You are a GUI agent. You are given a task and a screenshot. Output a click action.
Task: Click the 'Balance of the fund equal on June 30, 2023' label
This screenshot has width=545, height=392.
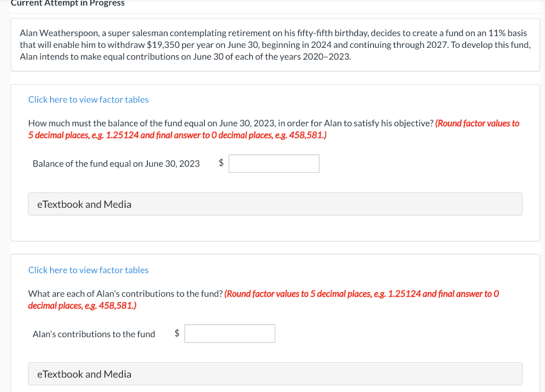tap(116, 163)
